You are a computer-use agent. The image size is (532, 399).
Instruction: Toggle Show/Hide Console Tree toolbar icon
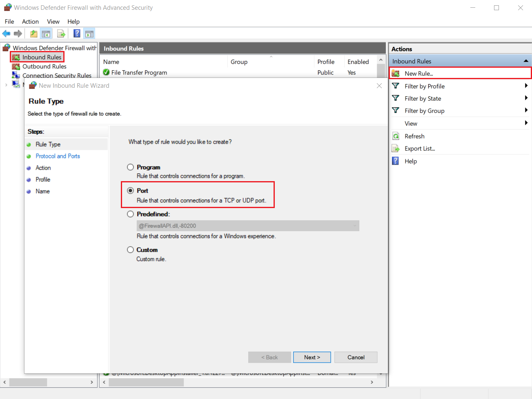(x=46, y=33)
